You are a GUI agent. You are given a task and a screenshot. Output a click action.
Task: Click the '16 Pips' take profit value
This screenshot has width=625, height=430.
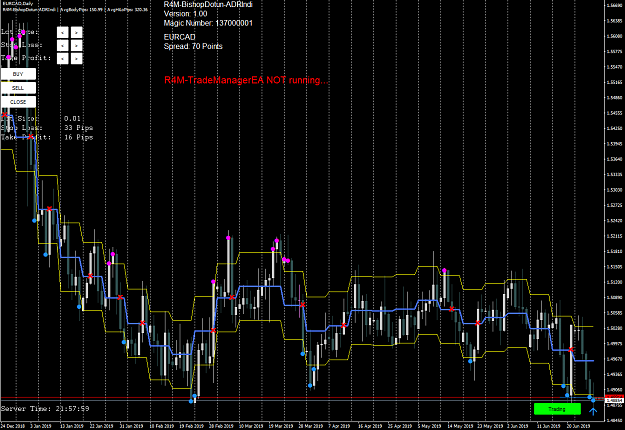[79, 137]
